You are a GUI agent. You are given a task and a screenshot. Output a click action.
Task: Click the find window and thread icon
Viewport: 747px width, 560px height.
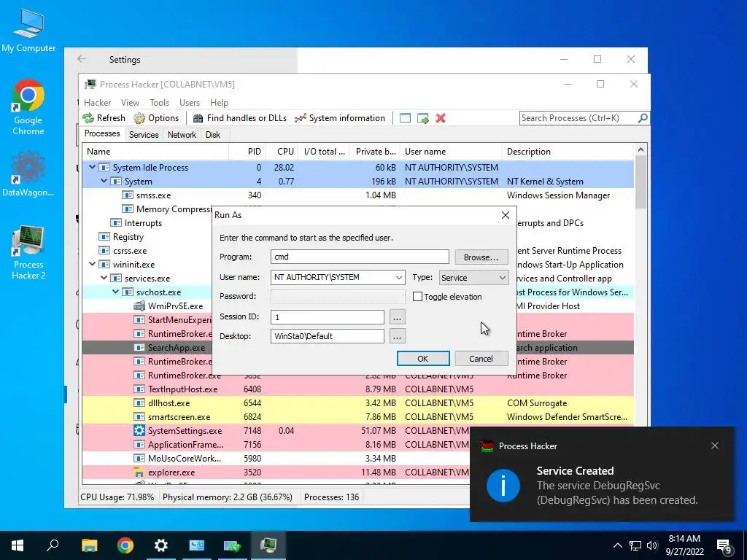point(422,118)
